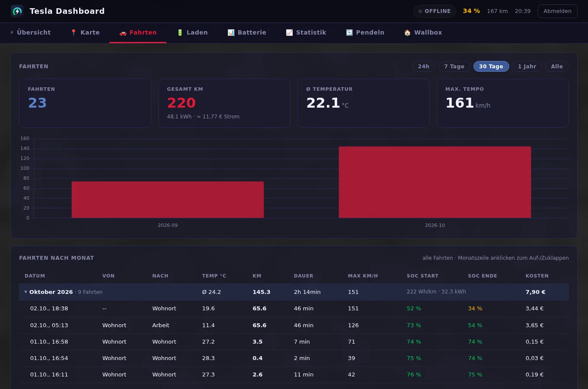Viewport: 588px width, 389px height.
Task: Click the cost cell 3,65 €
Action: point(534,325)
